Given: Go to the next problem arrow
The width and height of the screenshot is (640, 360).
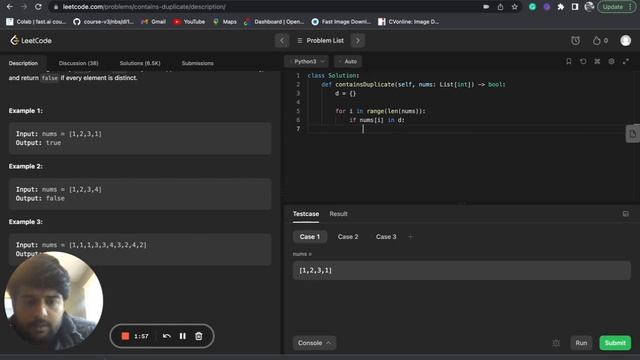Looking at the screenshot, I should (x=358, y=40).
